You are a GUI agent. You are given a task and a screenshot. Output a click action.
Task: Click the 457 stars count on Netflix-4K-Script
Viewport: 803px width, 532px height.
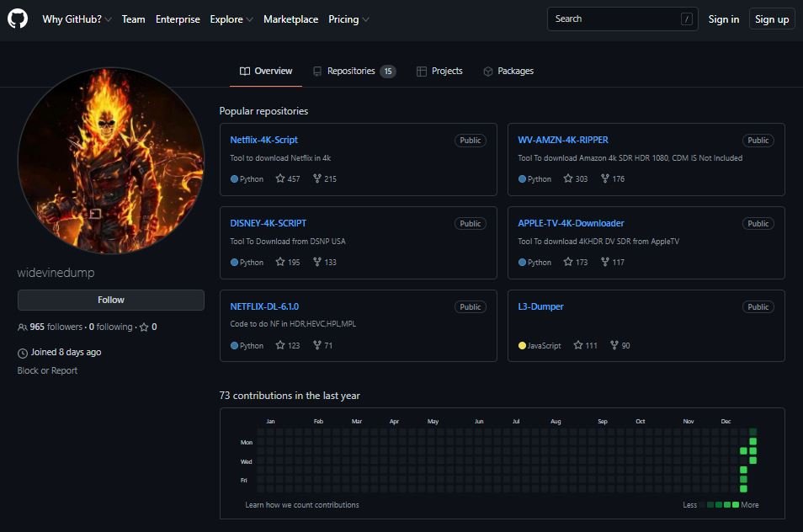(294, 179)
